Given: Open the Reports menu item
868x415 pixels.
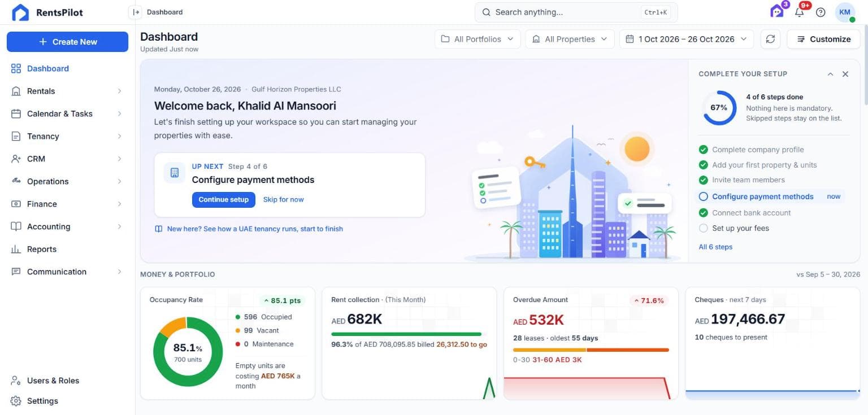Looking at the screenshot, I should [x=68, y=249].
